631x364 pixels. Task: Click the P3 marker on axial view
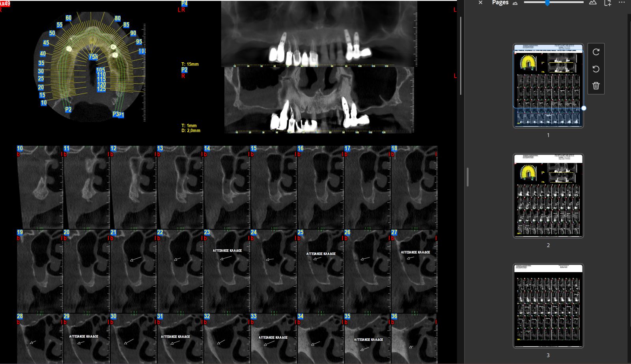click(x=115, y=114)
